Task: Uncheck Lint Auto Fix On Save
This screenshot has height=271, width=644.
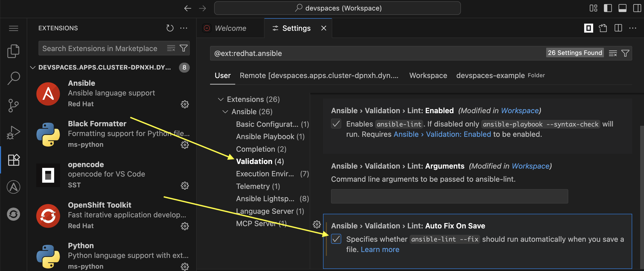Action: click(336, 239)
